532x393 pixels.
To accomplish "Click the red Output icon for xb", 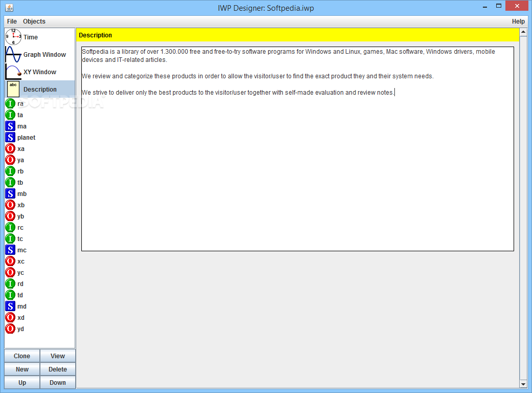I will (x=10, y=205).
